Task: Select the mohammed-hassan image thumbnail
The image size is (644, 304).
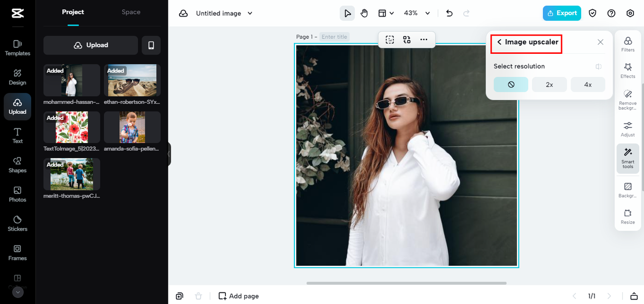Action: [72, 80]
